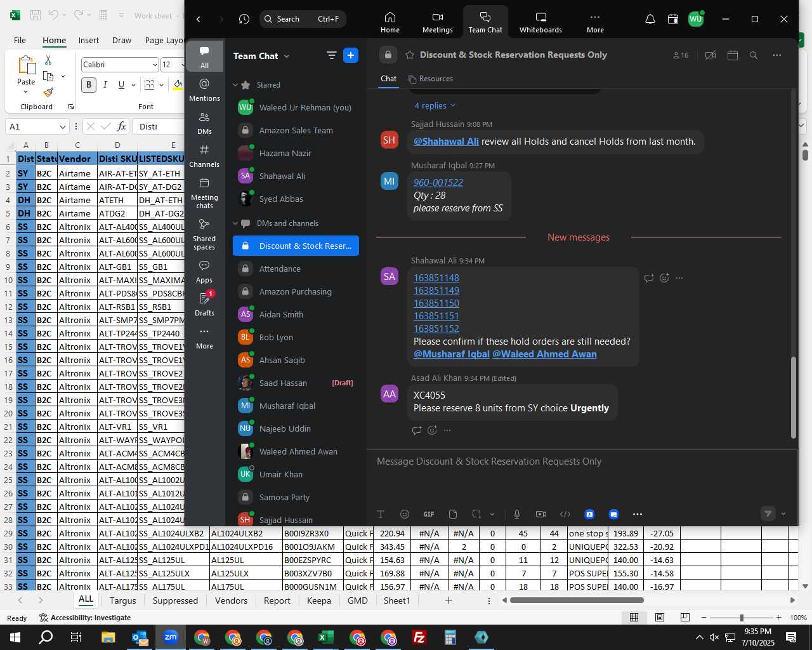Viewport: 812px width, 650px height.
Task: Open GIF picker in message toolbar
Action: [429, 514]
